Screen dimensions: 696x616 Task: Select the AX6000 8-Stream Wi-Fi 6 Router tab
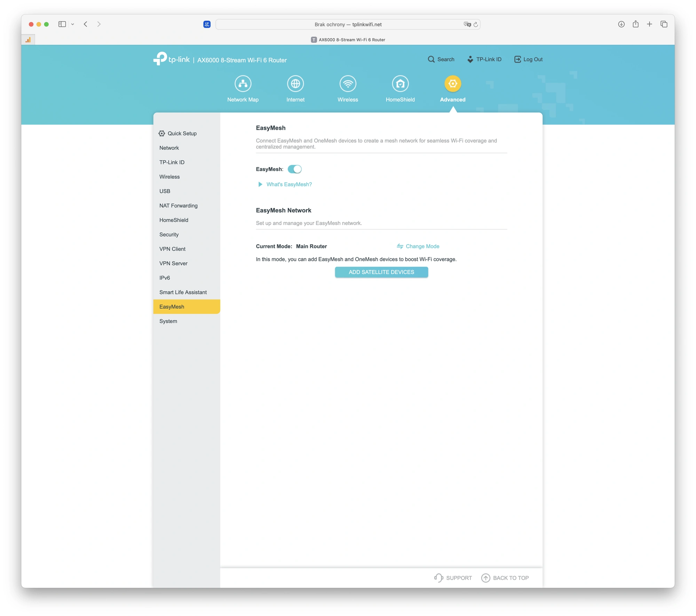pos(348,40)
